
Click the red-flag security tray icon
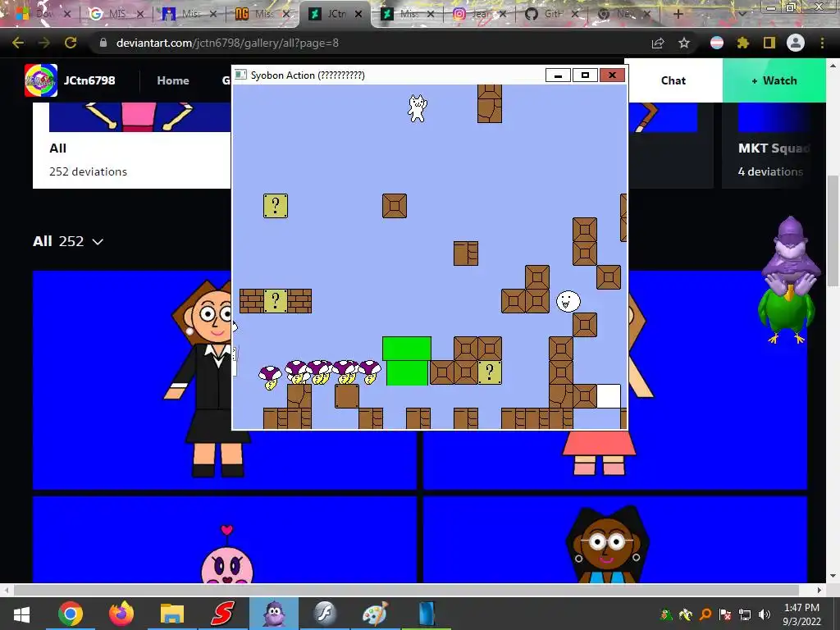[x=725, y=614]
